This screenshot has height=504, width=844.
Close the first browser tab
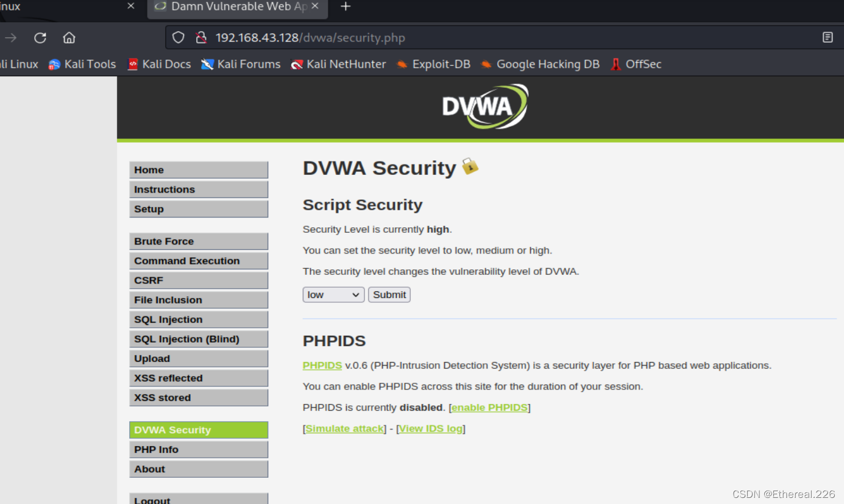131,6
